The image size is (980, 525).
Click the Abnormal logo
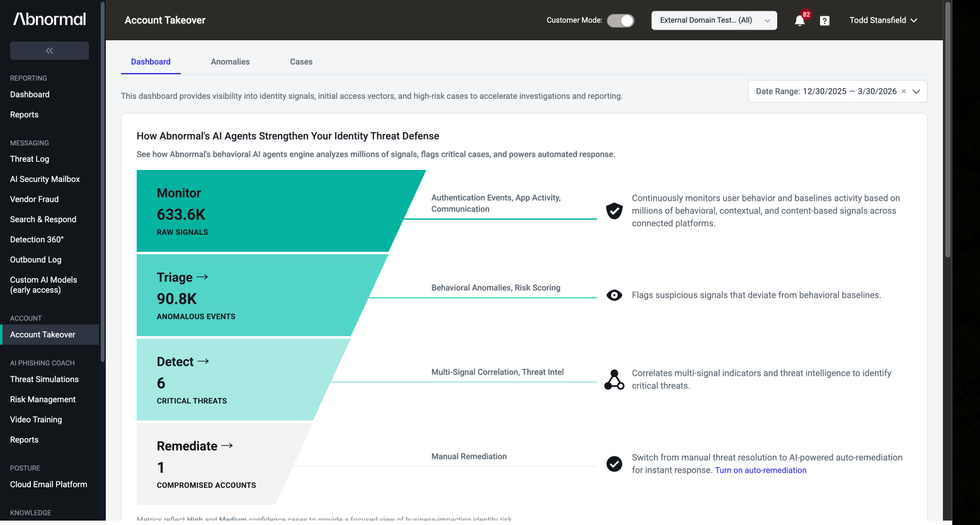50,19
